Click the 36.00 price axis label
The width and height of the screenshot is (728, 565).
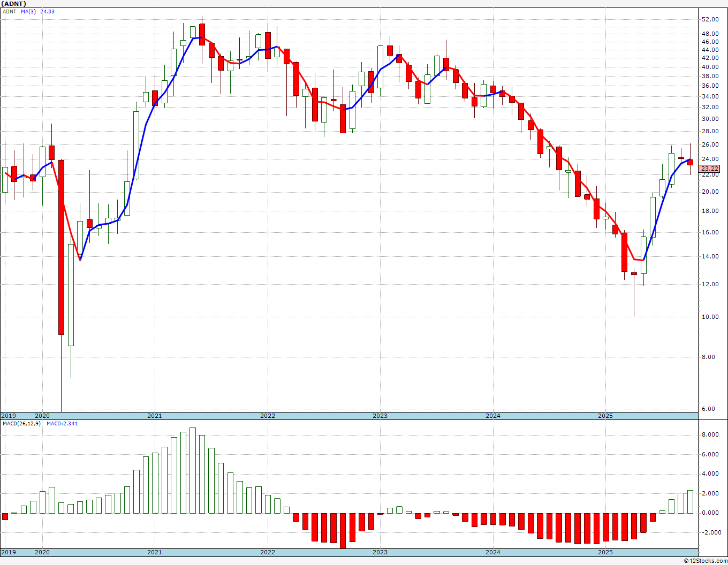tap(710, 86)
